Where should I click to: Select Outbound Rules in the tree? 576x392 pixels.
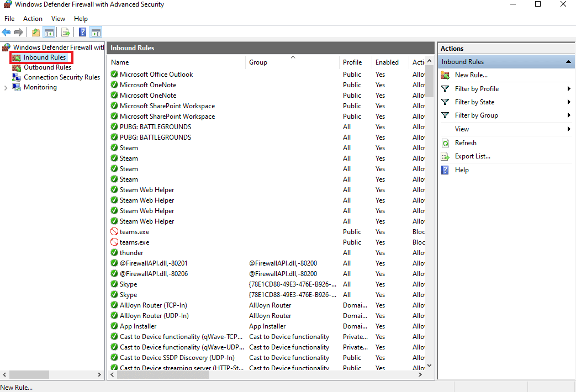[x=47, y=67]
